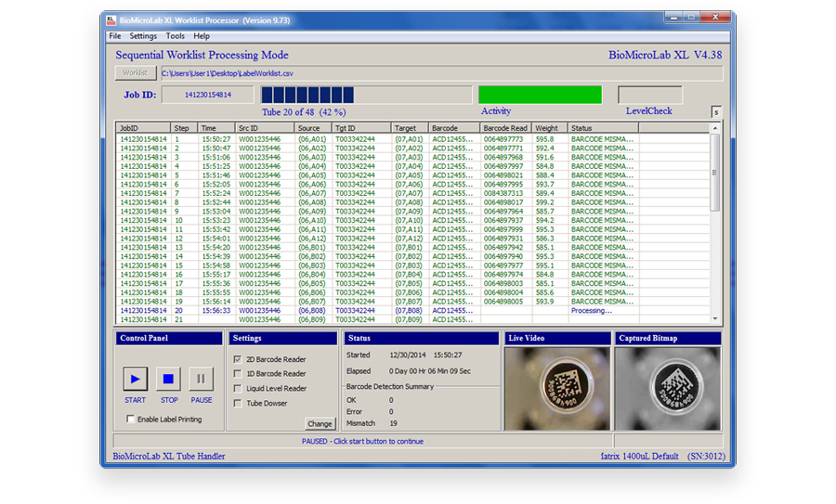The width and height of the screenshot is (836, 504).
Task: Click the Target column header
Action: [x=410, y=128]
